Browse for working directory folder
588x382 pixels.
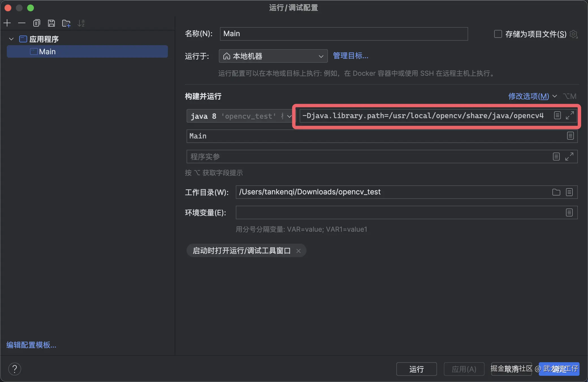tap(556, 192)
